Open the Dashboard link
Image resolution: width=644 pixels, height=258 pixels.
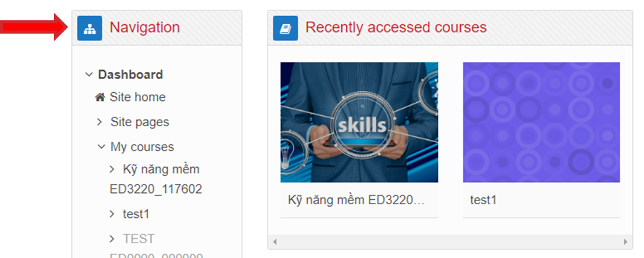coord(131,75)
